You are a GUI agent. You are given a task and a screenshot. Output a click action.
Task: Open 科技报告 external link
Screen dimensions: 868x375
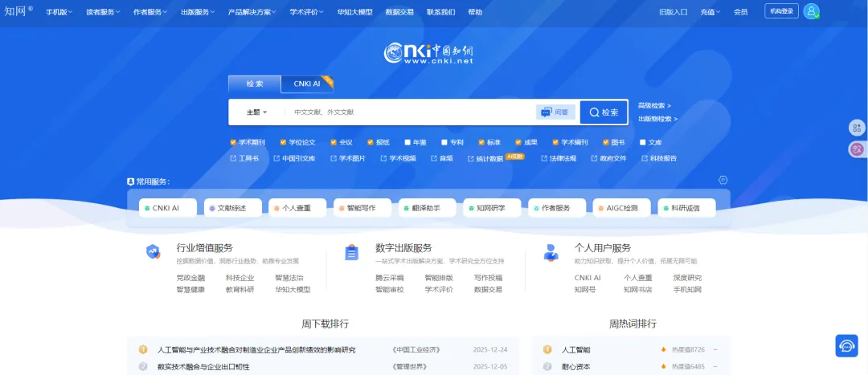click(x=659, y=158)
